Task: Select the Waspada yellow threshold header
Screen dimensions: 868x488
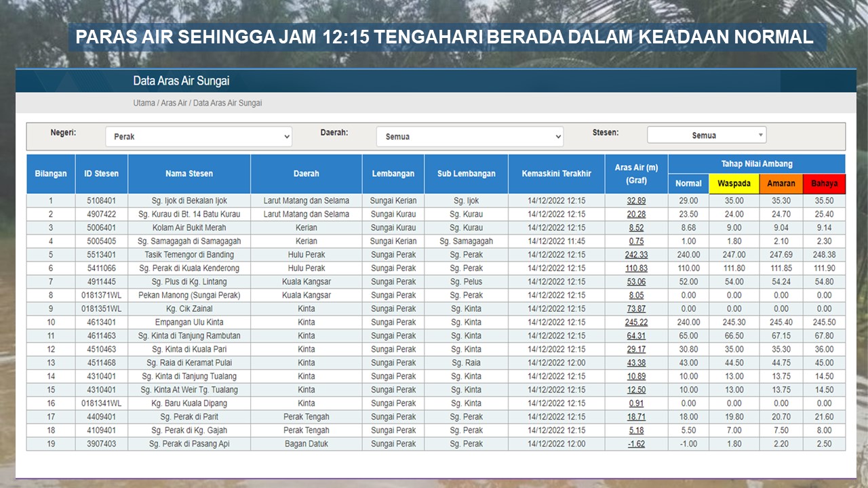Action: point(734,184)
